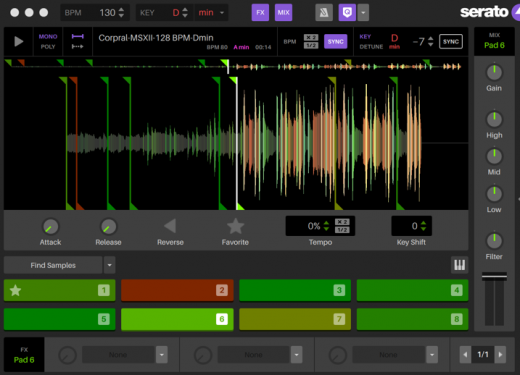Click the Gain knob in mixer

pos(494,72)
